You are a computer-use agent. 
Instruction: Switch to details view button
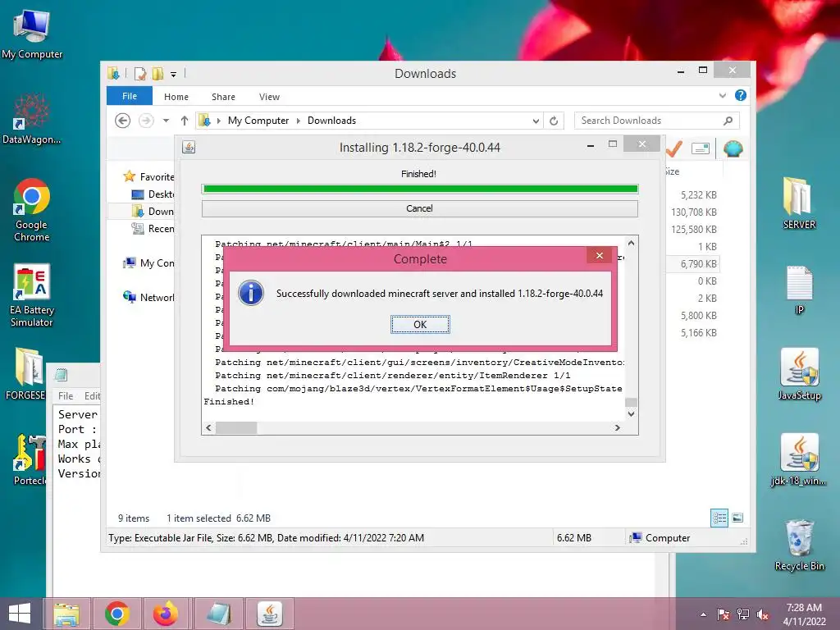pyautogui.click(x=719, y=518)
